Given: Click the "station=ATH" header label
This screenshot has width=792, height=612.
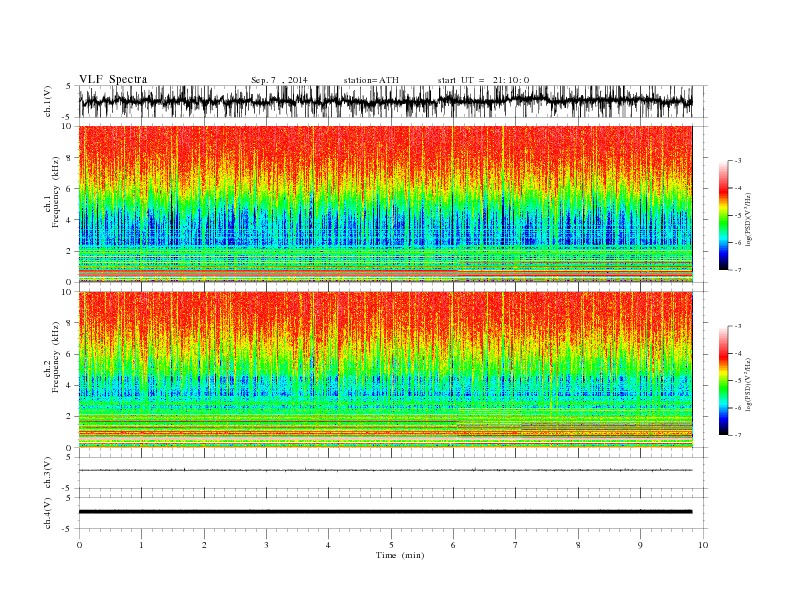Looking at the screenshot, I should coord(371,80).
